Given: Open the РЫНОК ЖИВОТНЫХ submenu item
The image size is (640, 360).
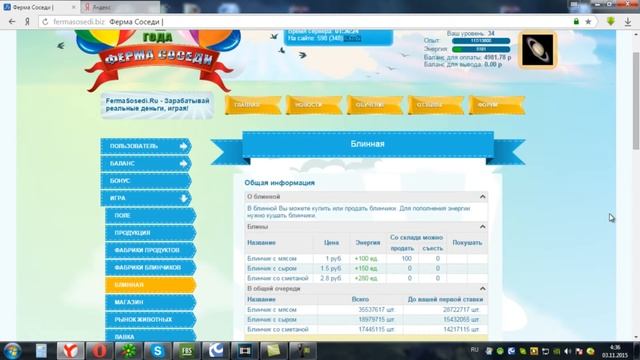Looking at the screenshot, I should click(151, 320).
